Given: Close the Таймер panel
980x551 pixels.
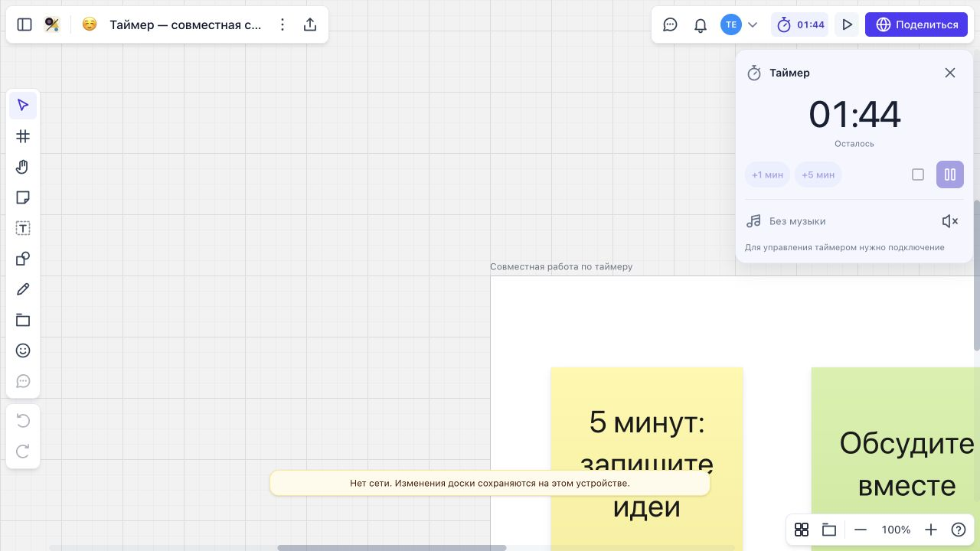Looking at the screenshot, I should 950,73.
